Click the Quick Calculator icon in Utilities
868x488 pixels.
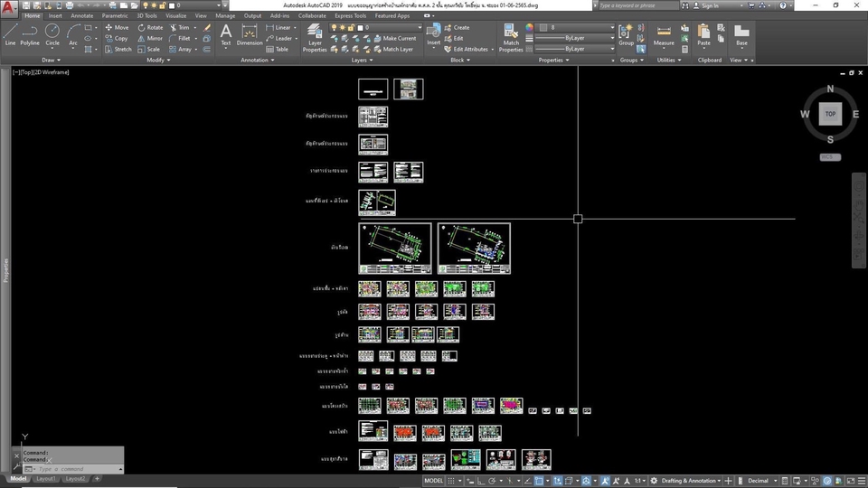[684, 49]
